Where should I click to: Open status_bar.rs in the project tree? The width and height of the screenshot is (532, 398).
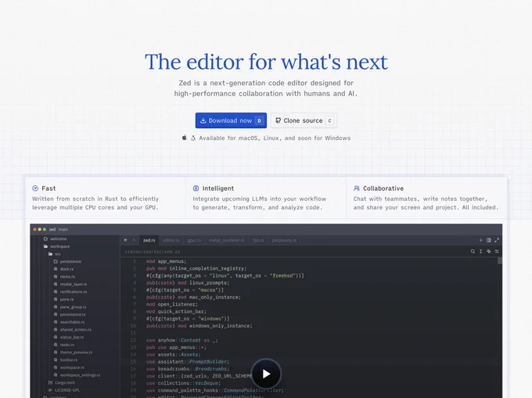72,337
